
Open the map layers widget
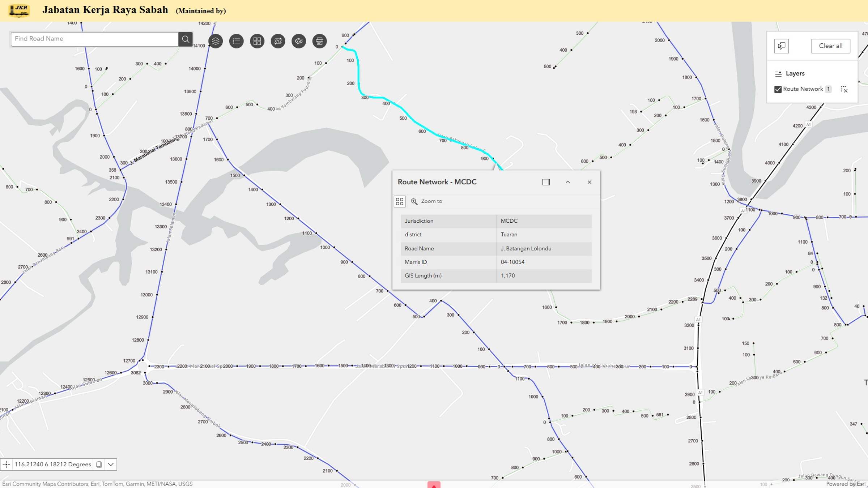pyautogui.click(x=216, y=41)
